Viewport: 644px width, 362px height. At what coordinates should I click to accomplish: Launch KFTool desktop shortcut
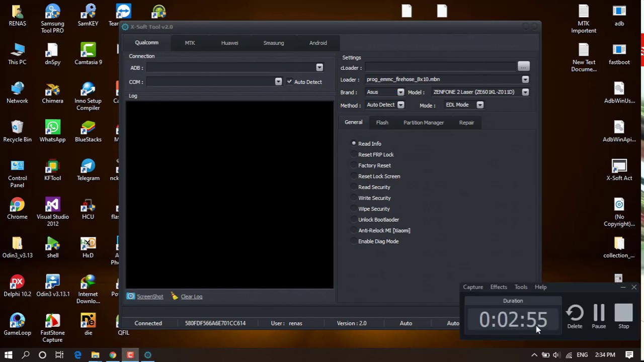coord(52,170)
